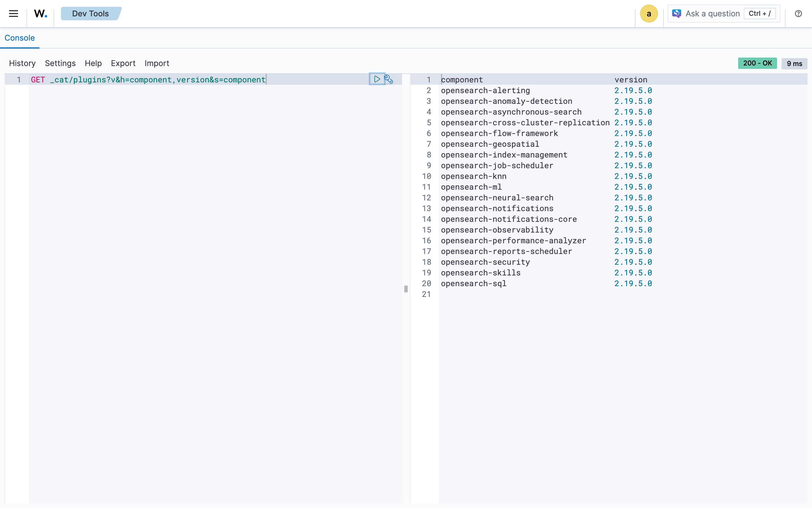Click opensearch-security row text
812x508 pixels.
pos(485,262)
